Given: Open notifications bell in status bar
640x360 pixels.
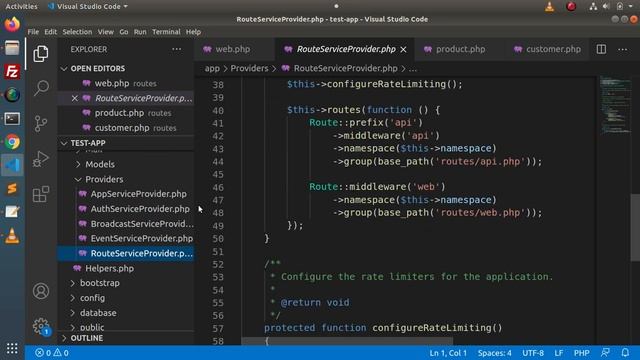Looking at the screenshot, I should click(x=625, y=353).
